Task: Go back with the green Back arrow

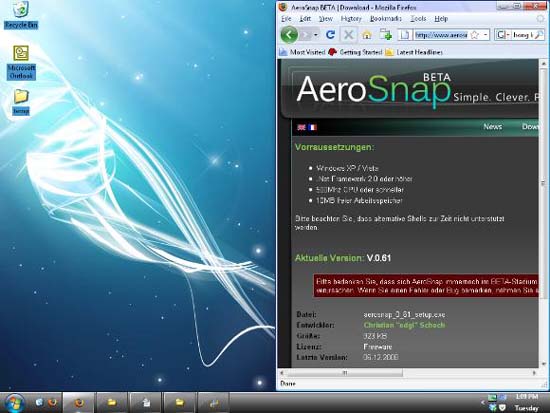Action: [x=289, y=34]
